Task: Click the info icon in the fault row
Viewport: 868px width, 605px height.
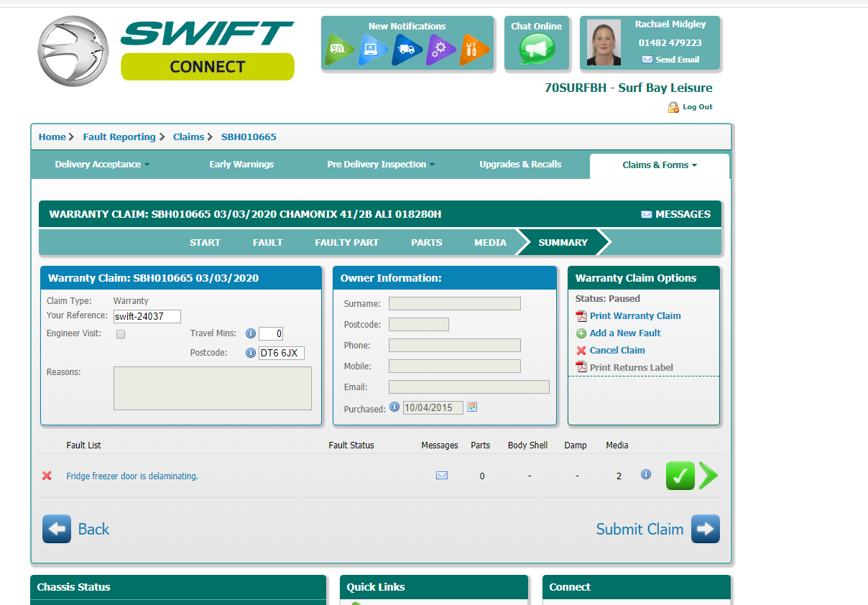Action: (x=646, y=474)
